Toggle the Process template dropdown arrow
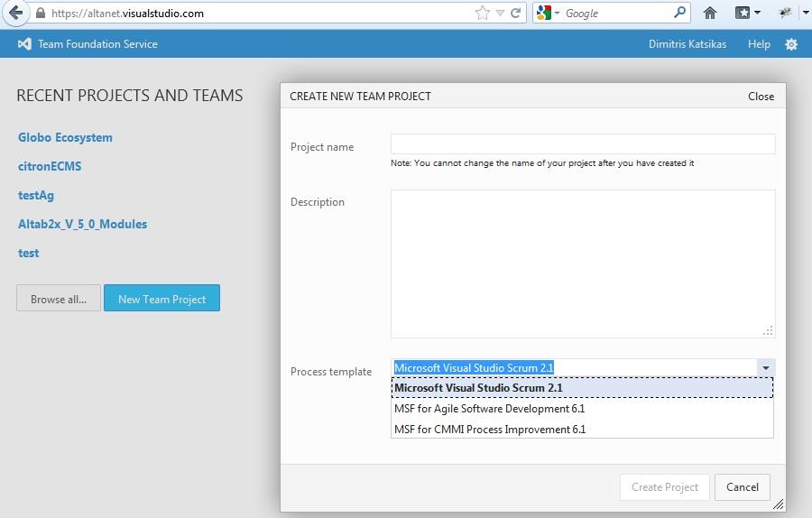The height and width of the screenshot is (518, 812). point(765,368)
